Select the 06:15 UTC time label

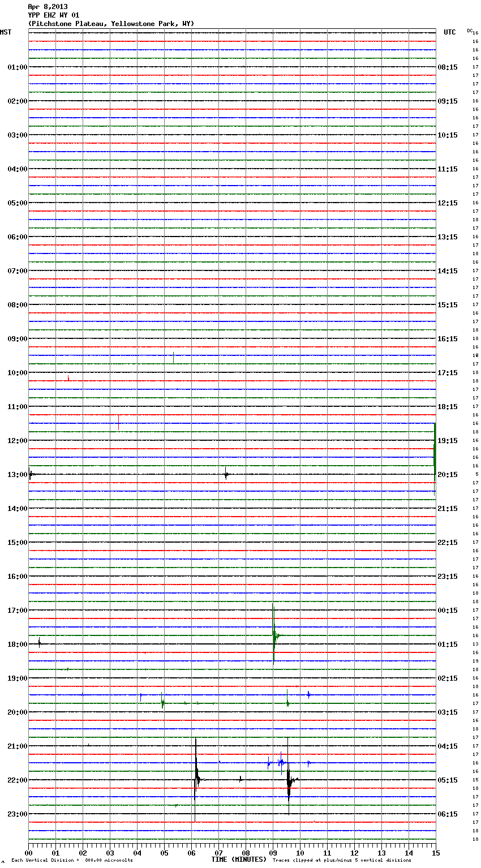[x=448, y=814]
